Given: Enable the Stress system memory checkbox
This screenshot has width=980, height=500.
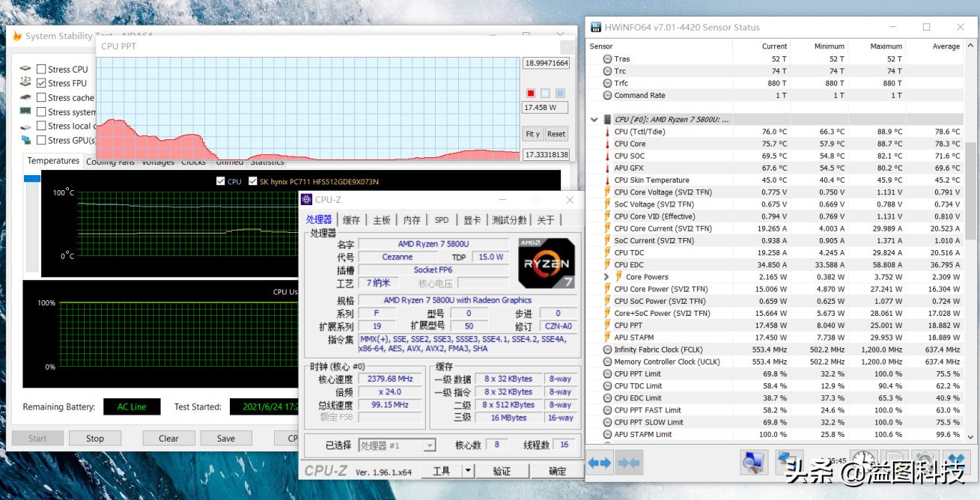Looking at the screenshot, I should tap(41, 112).
